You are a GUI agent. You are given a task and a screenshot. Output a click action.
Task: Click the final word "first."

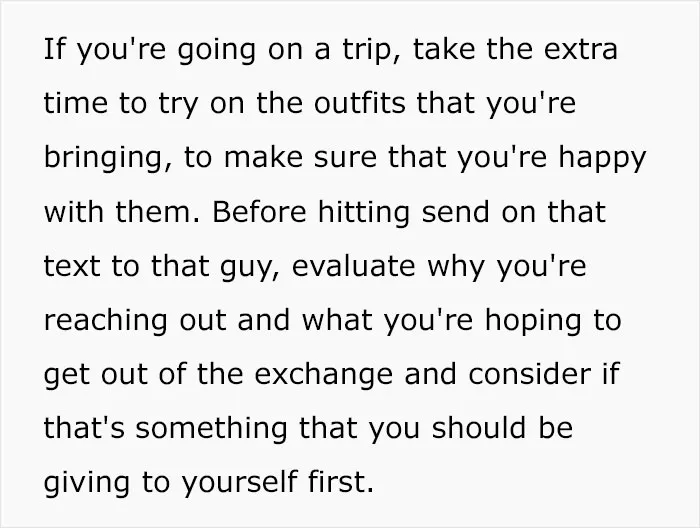click(341, 482)
